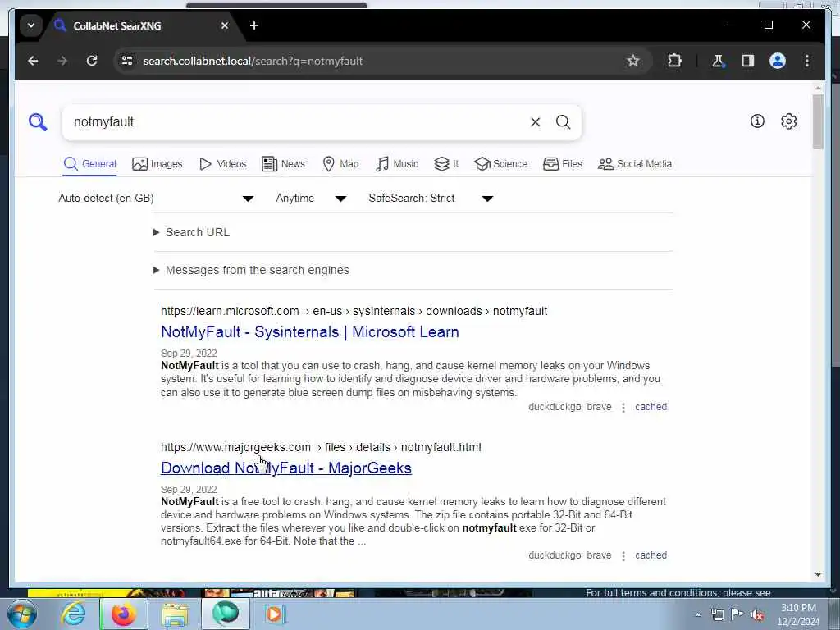Image resolution: width=840 pixels, height=630 pixels.
Task: Open Chrome Labs flask icon
Action: point(718,61)
